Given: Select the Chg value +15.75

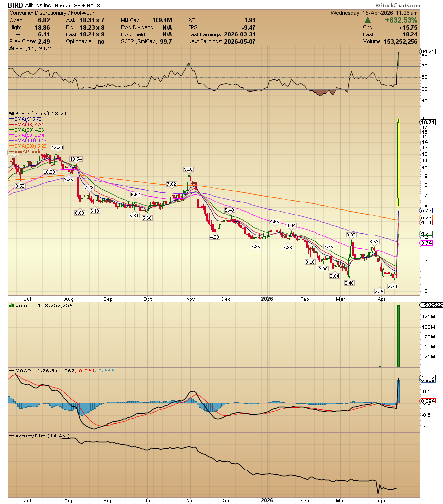Looking at the screenshot, I should tap(408, 27).
